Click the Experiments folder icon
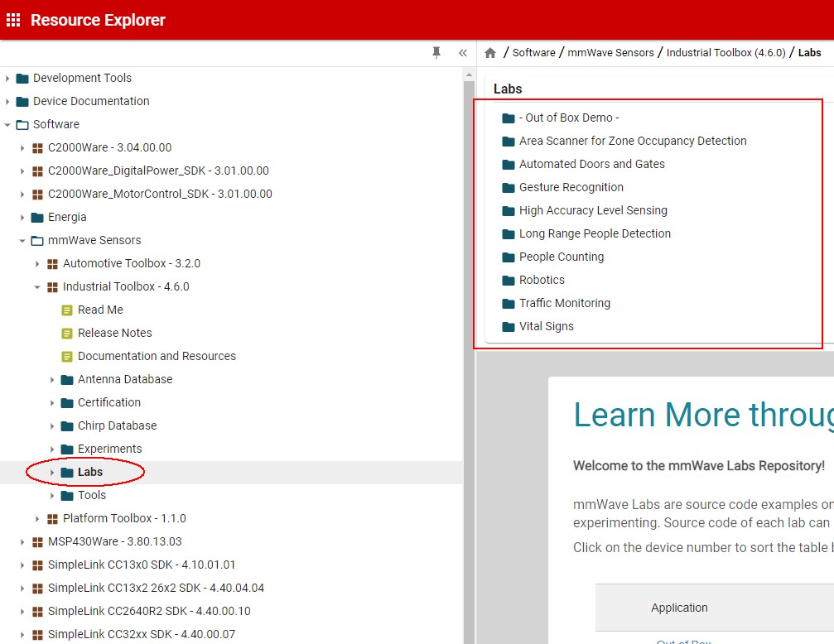Viewport: 834px width, 644px height. 67,449
